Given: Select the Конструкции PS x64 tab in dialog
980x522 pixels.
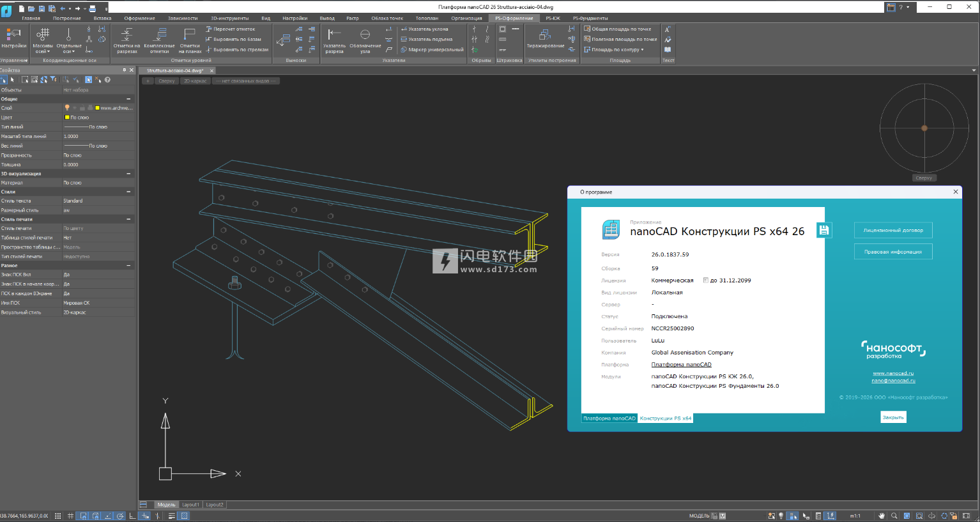Looking at the screenshot, I should click(x=666, y=418).
